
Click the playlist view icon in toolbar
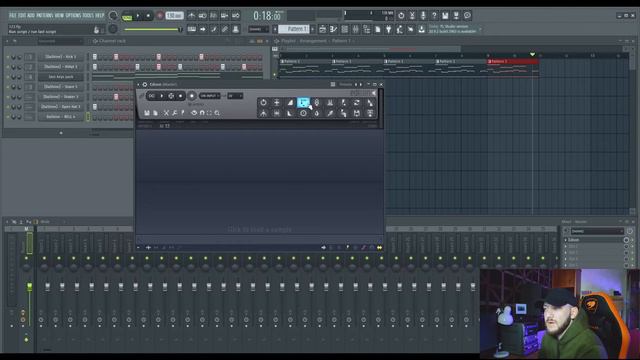point(322,29)
